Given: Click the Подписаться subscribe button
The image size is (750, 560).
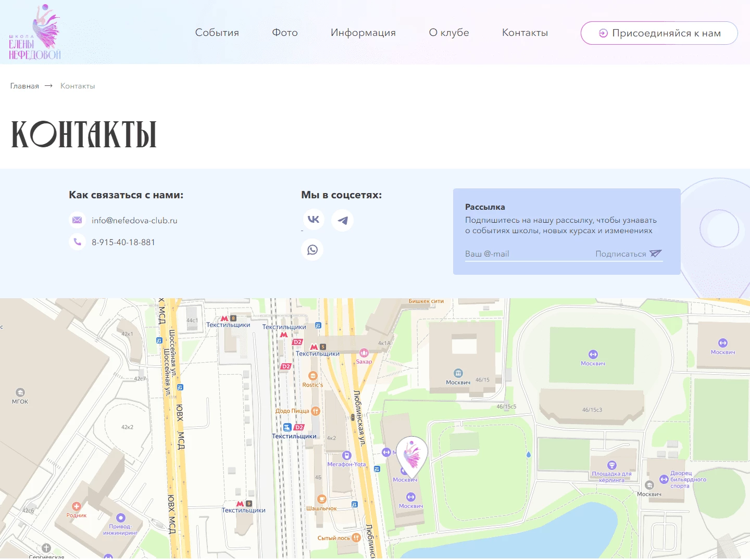Looking at the screenshot, I should coord(629,253).
